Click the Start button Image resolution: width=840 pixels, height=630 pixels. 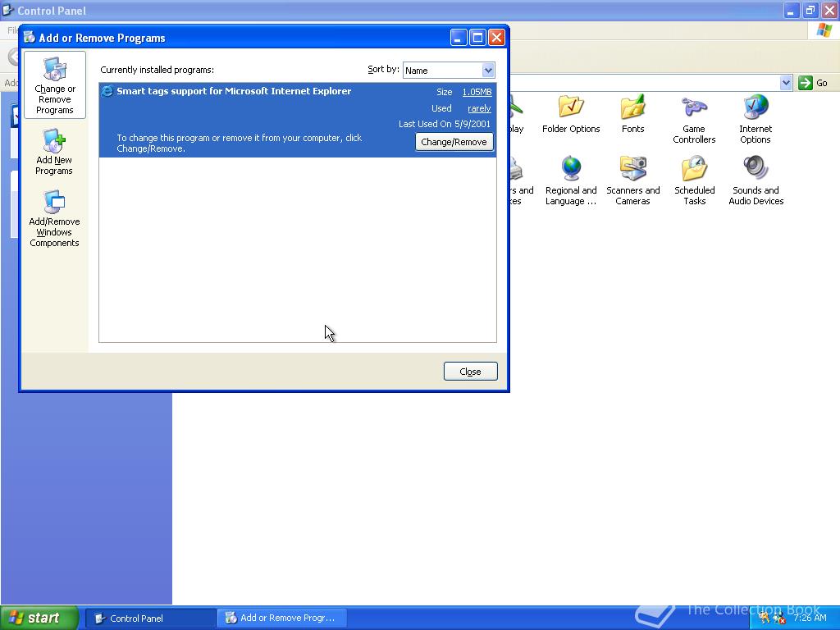pyautogui.click(x=39, y=618)
